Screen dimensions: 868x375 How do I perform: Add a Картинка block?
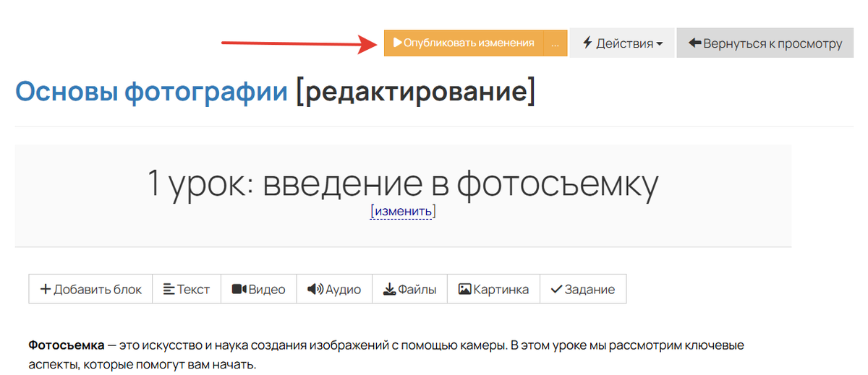[x=494, y=289]
